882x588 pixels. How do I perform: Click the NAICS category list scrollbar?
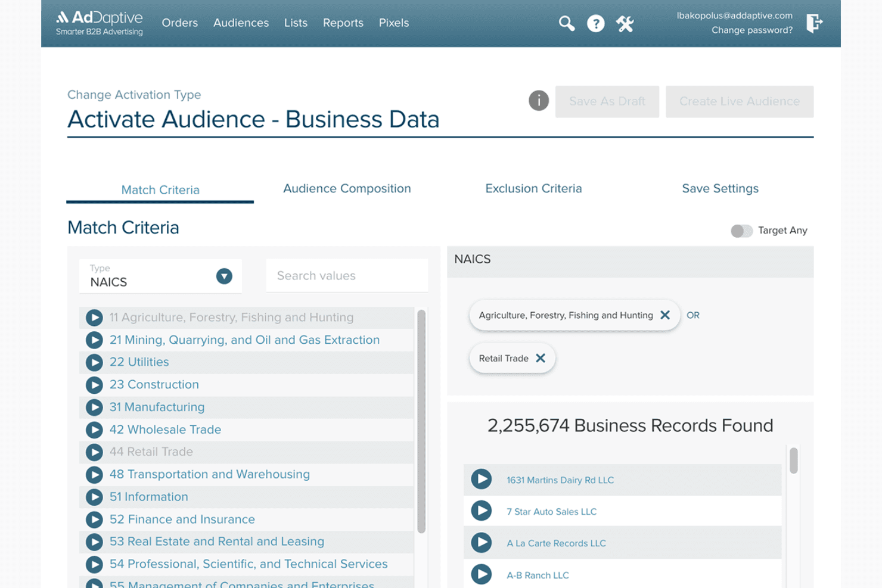point(421,421)
